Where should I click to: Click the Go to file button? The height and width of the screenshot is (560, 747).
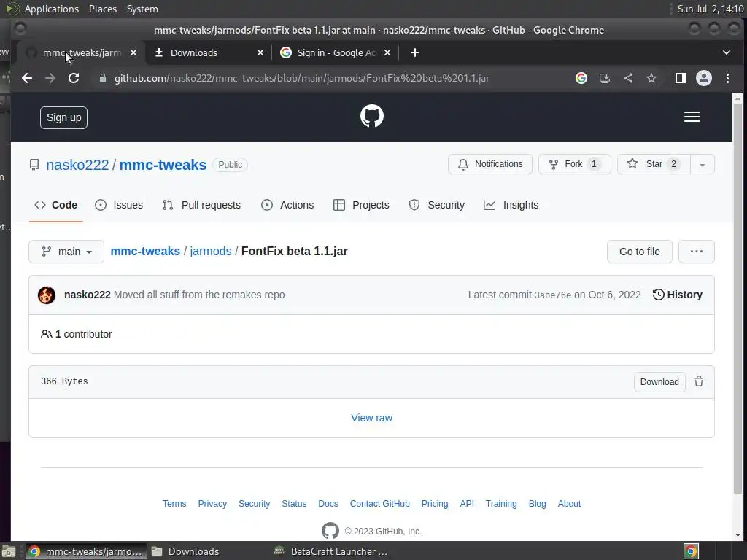(639, 252)
